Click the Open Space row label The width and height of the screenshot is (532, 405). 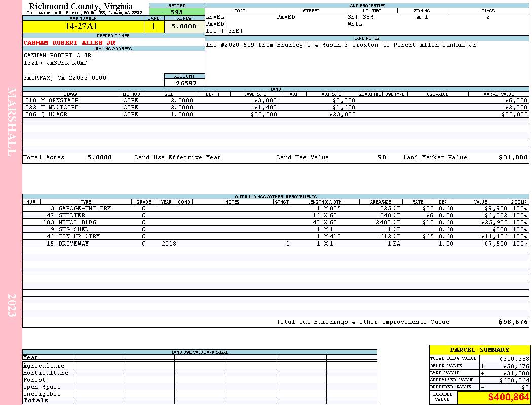coord(42,387)
